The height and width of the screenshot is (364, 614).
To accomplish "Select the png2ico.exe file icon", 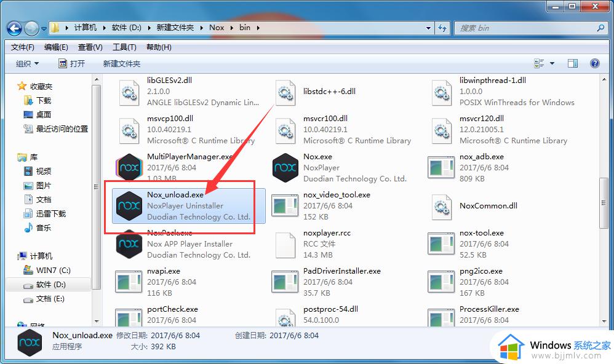I will pos(442,282).
